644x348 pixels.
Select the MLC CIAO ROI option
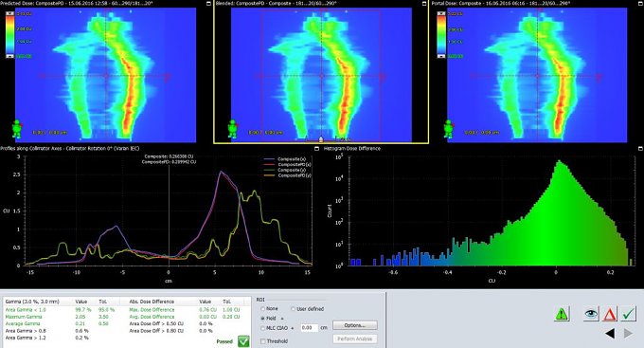pyautogui.click(x=263, y=328)
